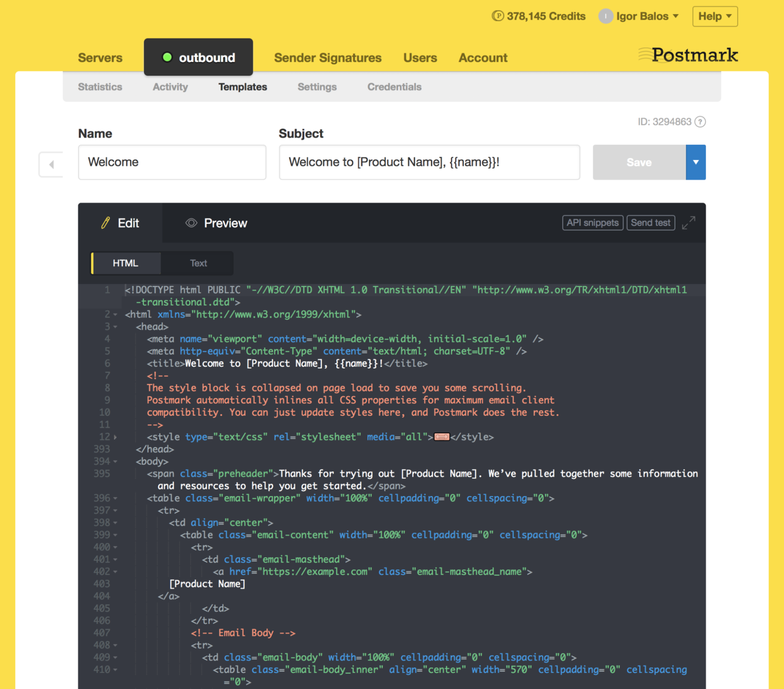Viewport: 784px width, 689px height.
Task: Switch the editor to Text mode
Action: tap(198, 263)
